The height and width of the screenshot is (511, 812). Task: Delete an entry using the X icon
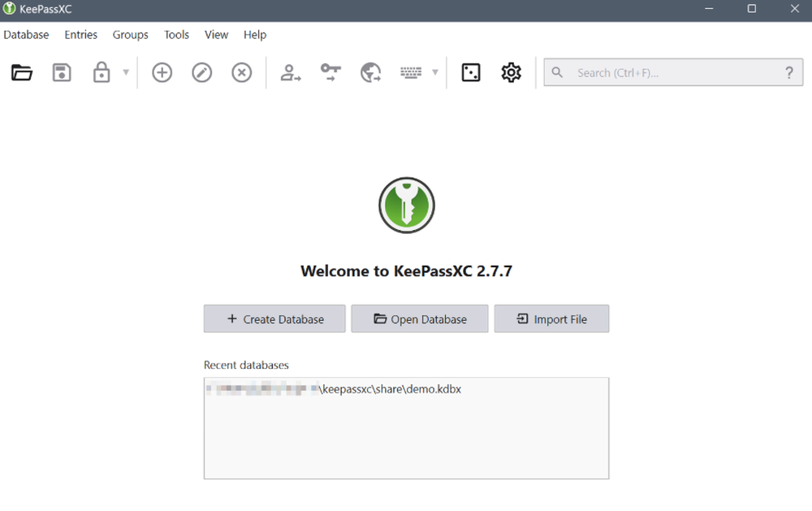(241, 72)
